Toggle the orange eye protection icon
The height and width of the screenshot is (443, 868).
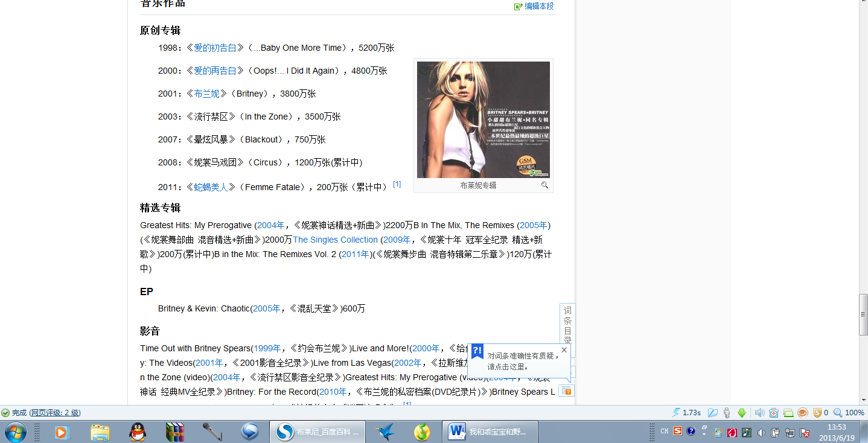coord(803,413)
